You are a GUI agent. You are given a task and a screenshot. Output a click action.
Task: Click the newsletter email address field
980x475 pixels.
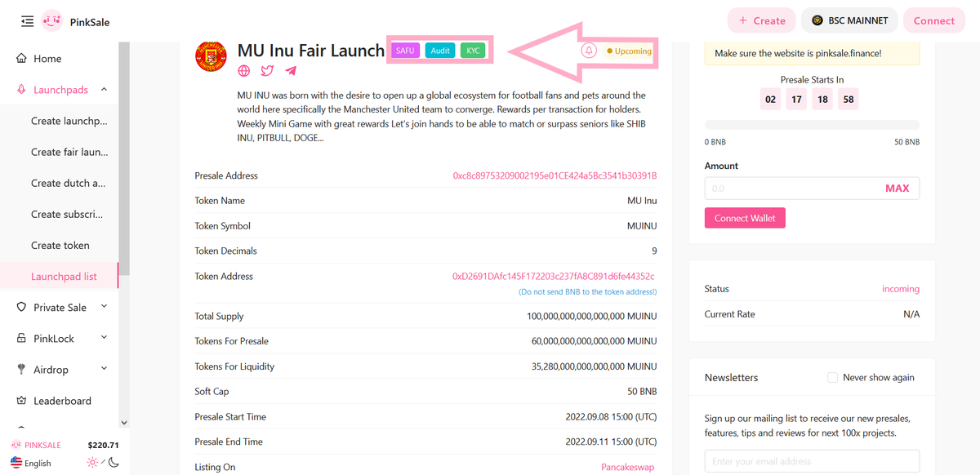click(x=812, y=461)
